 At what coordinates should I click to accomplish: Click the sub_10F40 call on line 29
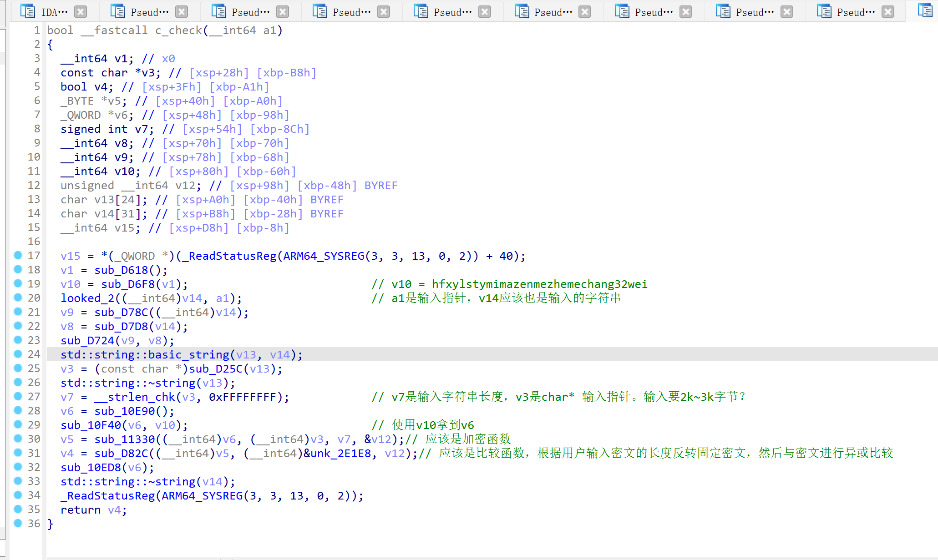[91, 425]
